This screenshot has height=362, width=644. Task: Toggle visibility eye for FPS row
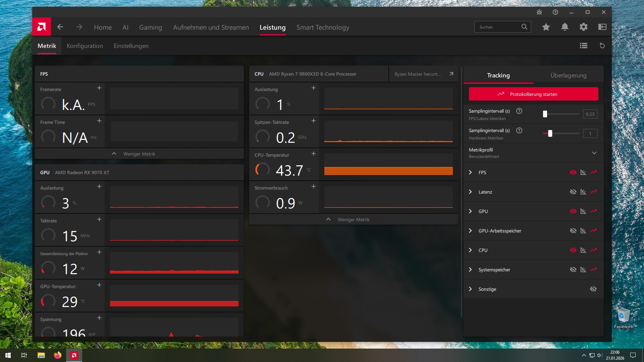[x=573, y=172]
